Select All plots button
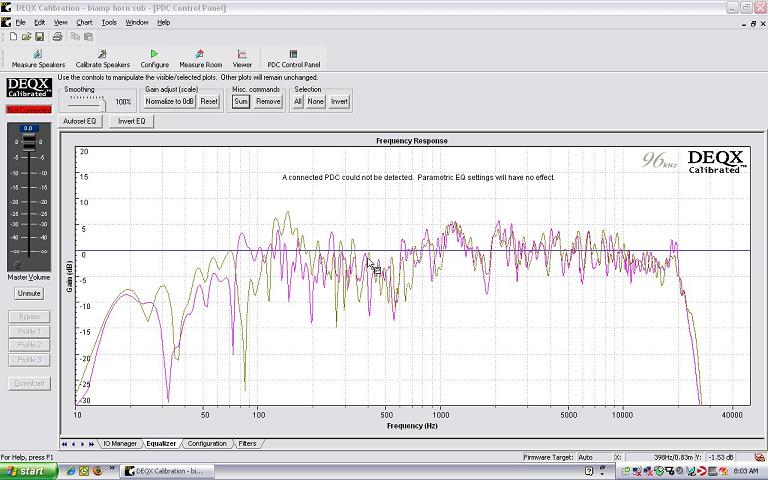 [298, 101]
